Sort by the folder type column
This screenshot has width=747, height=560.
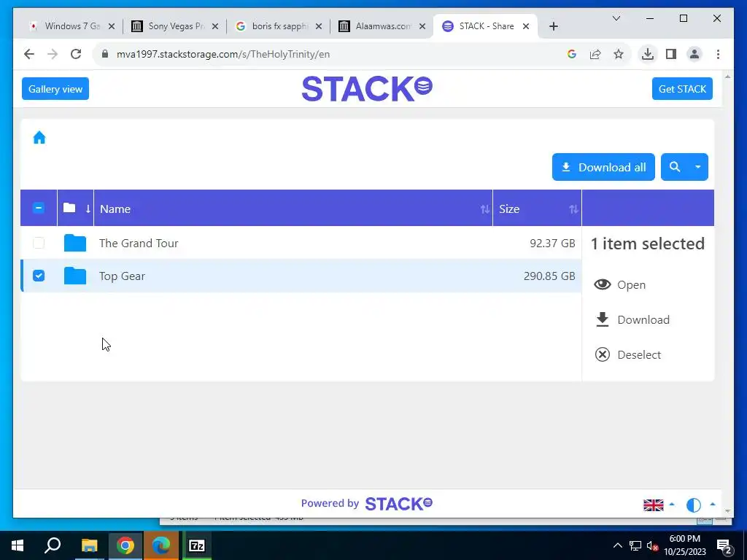click(76, 208)
